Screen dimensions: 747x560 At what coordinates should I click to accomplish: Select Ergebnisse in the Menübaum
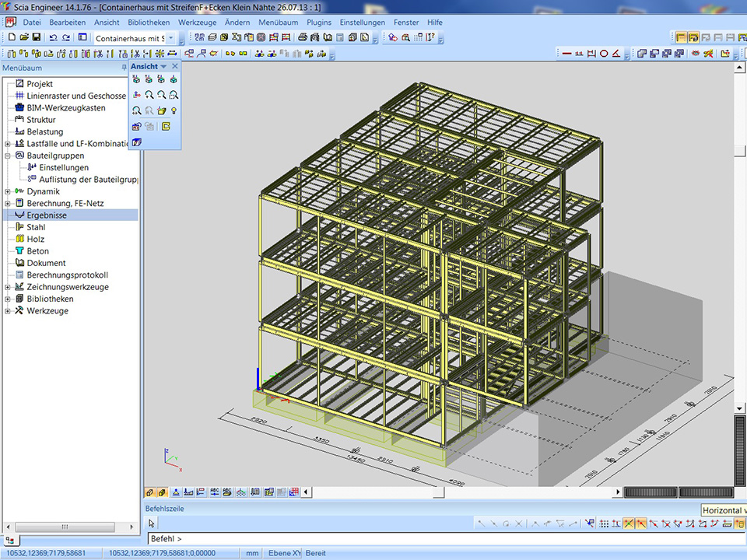[47, 215]
